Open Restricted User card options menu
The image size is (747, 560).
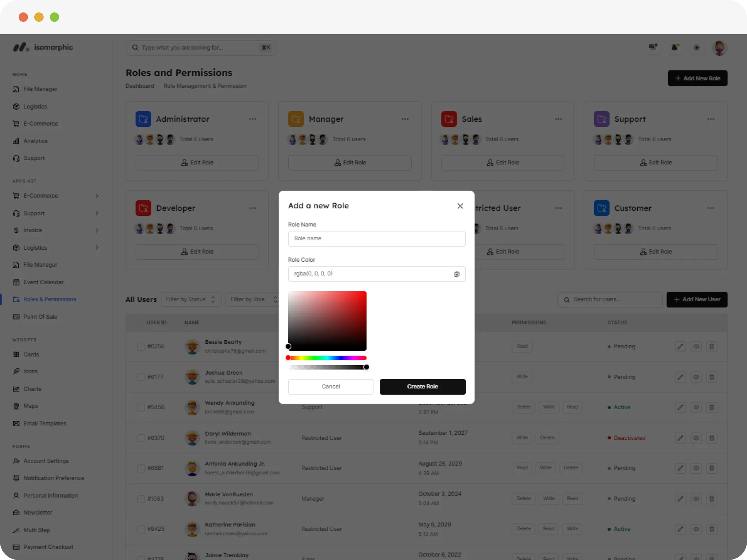click(558, 208)
